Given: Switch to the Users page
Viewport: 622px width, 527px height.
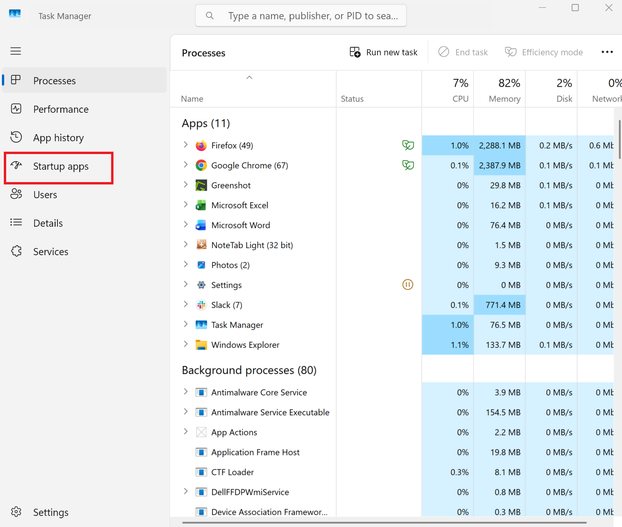Looking at the screenshot, I should (x=84, y=195).
